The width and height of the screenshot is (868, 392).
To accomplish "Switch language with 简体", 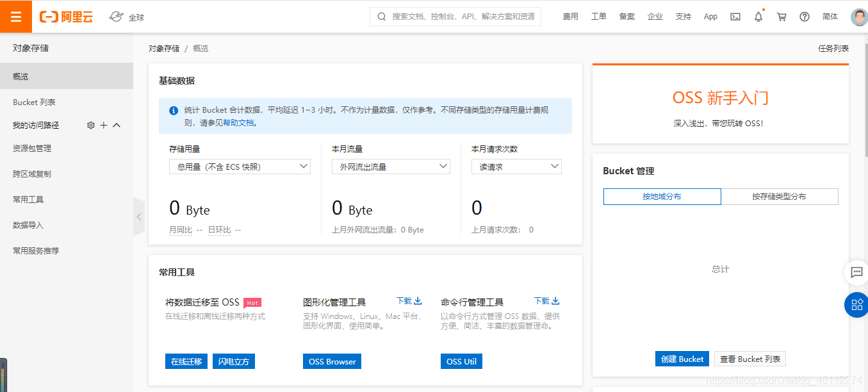I will [830, 17].
